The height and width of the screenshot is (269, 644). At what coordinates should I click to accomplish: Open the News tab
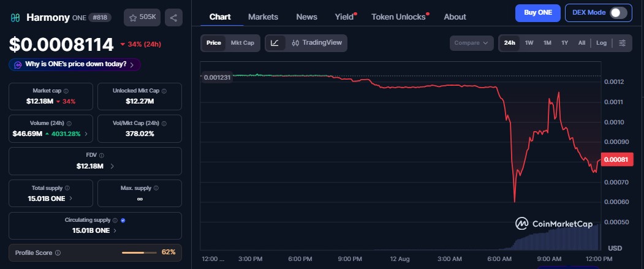click(307, 17)
